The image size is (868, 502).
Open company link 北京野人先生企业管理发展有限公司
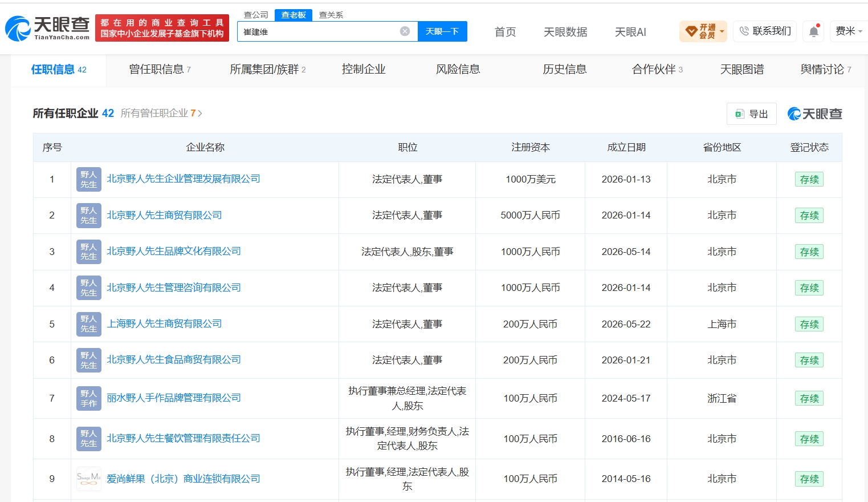point(184,179)
